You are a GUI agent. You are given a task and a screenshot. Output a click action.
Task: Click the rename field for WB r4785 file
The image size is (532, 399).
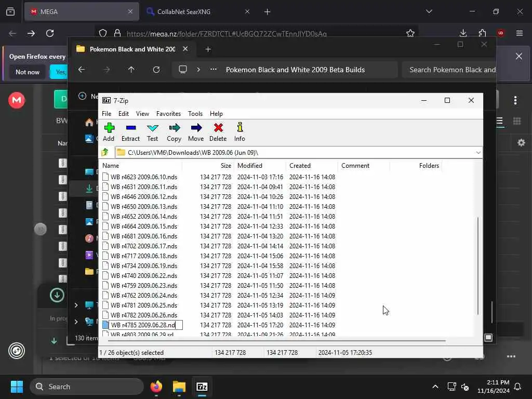point(145,325)
